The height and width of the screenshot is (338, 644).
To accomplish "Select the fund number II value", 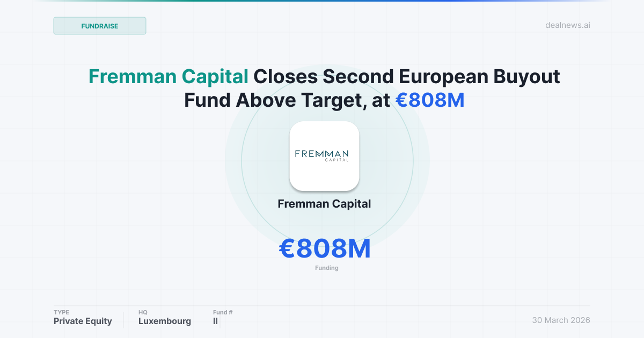I will tap(216, 321).
